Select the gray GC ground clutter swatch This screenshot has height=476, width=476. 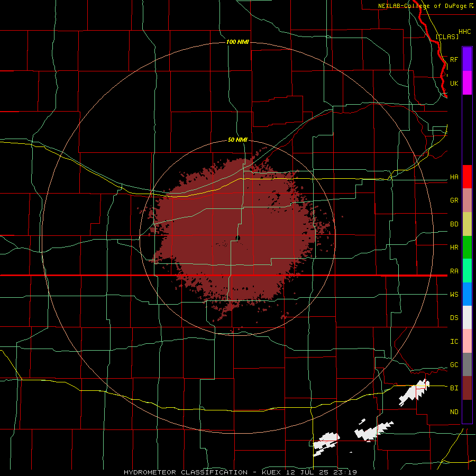(467, 364)
